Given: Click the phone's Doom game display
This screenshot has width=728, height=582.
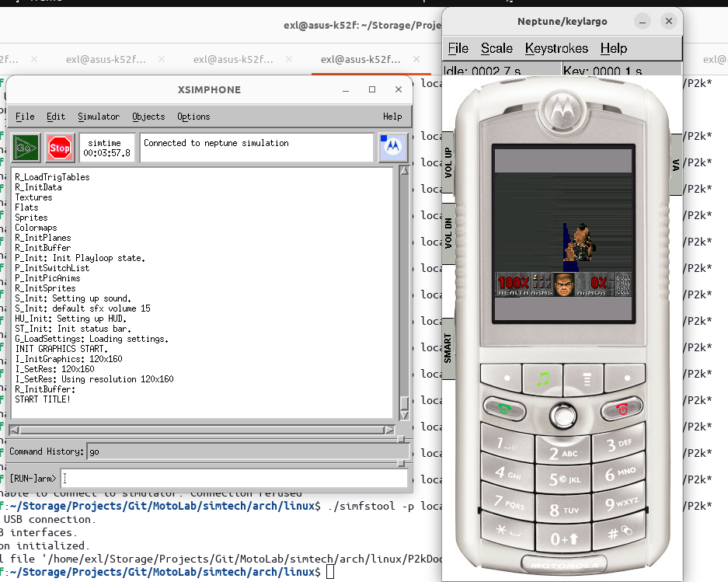Looking at the screenshot, I should point(563,234).
